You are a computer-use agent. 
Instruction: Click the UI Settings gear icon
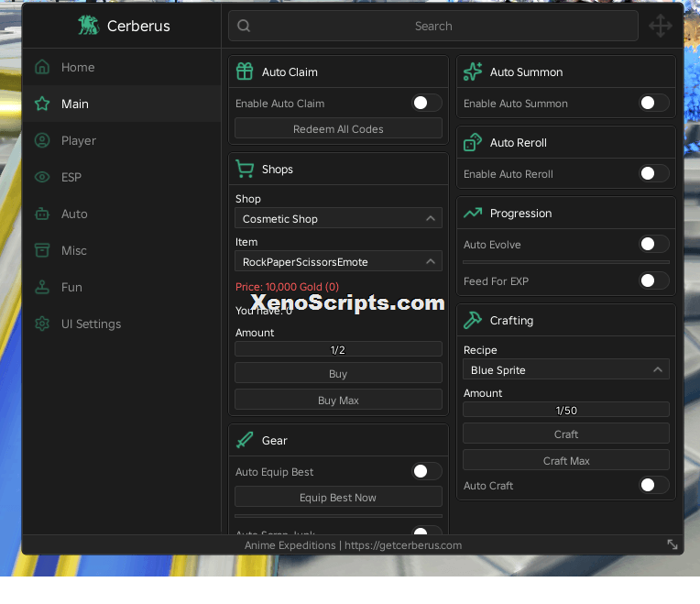click(42, 324)
